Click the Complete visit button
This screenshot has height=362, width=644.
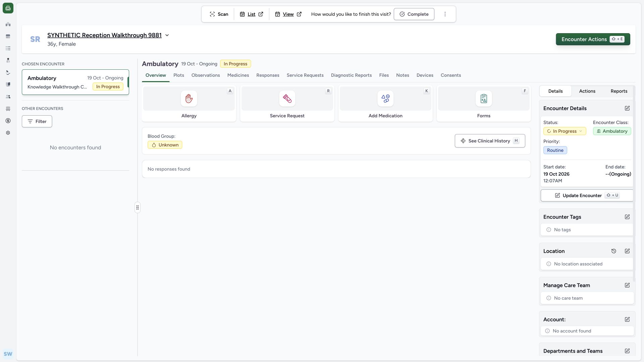(414, 14)
